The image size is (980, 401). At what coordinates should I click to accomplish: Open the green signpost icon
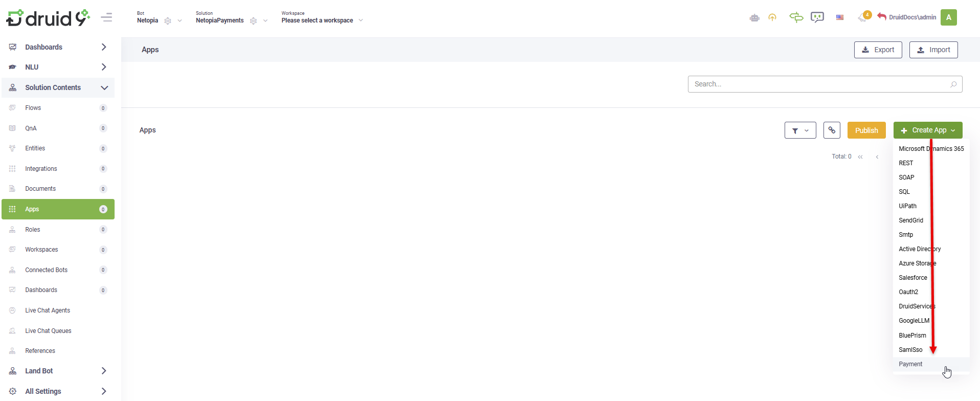coord(796,17)
